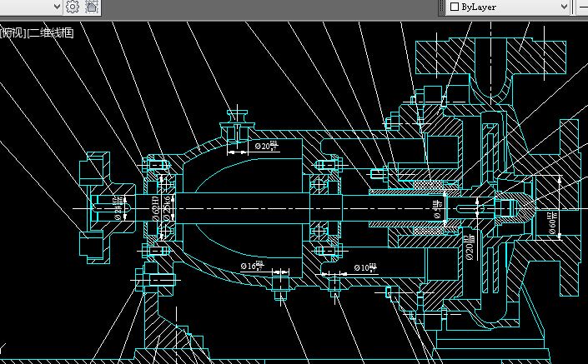The height and width of the screenshot is (364, 588).
Task: Click the [二维线框] visual style label
Action: [x=50, y=33]
